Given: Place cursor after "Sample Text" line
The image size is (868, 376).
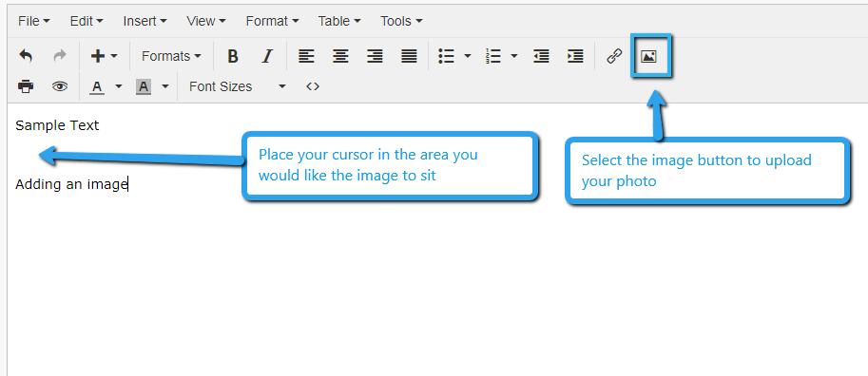Looking at the screenshot, I should click(101, 125).
